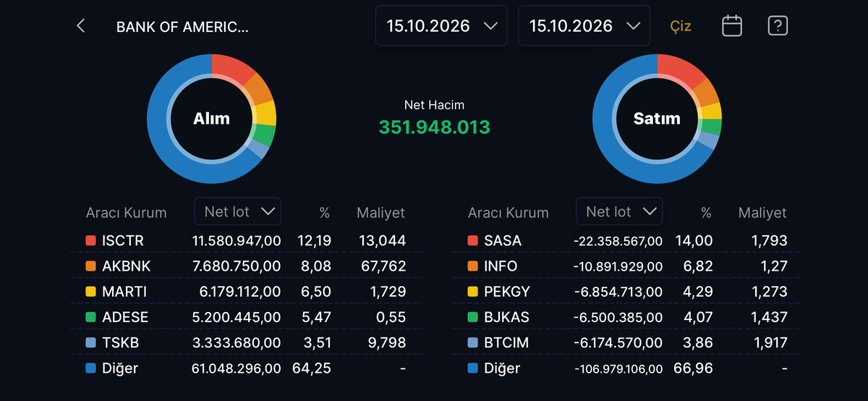
Task: Click the light blue swatch beside BTCIM
Action: pos(472,343)
